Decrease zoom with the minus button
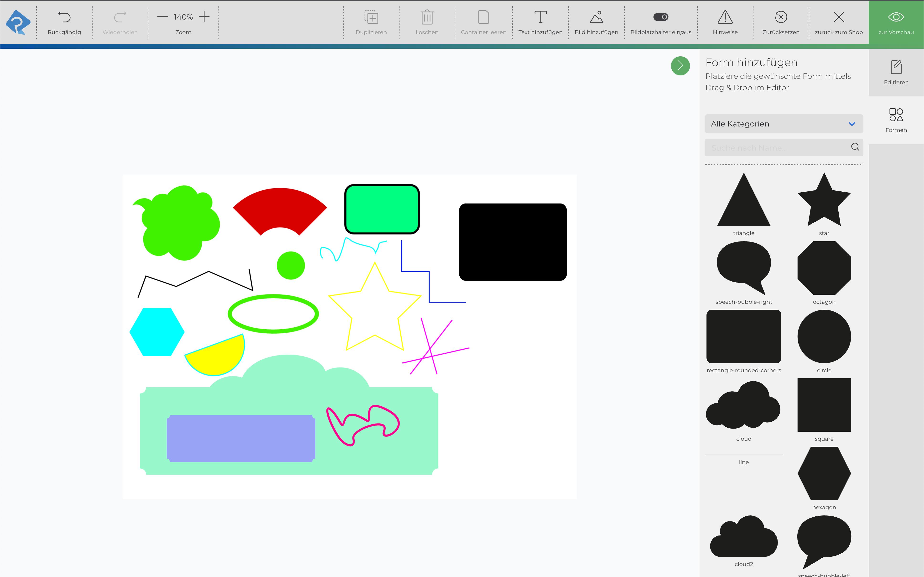Image resolution: width=924 pixels, height=577 pixels. (x=162, y=17)
